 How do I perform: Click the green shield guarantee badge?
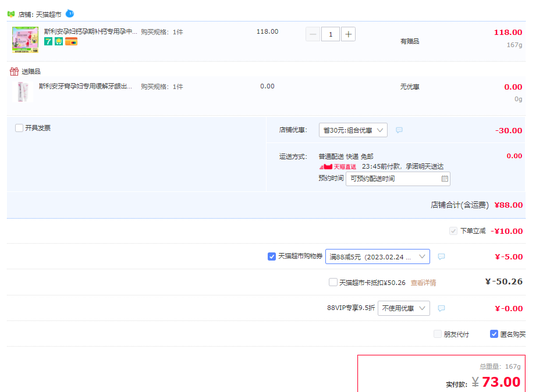coord(59,42)
